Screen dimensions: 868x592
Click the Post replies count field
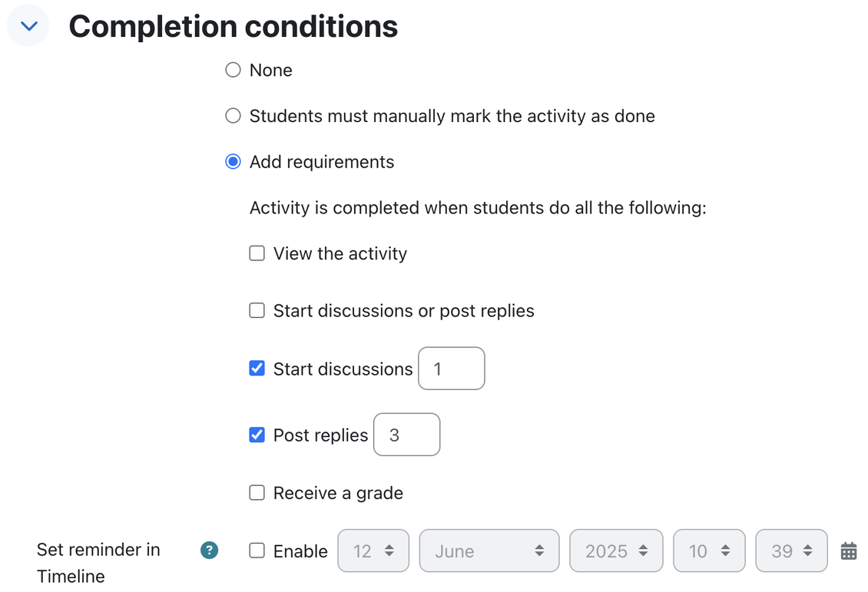[406, 435]
